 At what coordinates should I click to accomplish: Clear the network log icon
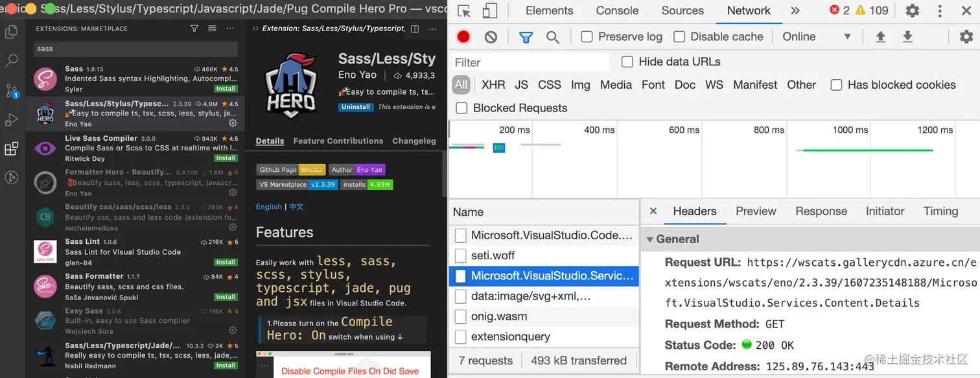tap(491, 37)
